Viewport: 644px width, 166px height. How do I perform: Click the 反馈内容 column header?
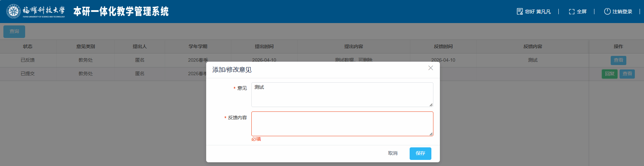click(533, 46)
